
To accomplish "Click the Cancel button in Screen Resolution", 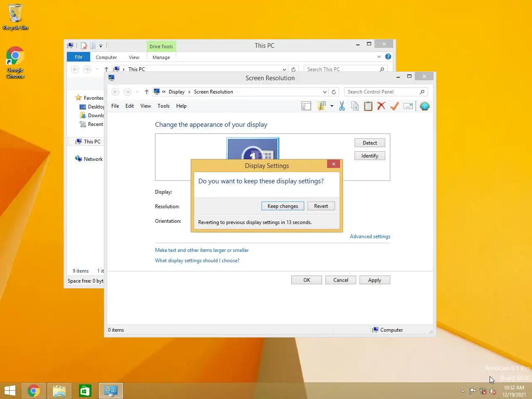I will pos(341,280).
